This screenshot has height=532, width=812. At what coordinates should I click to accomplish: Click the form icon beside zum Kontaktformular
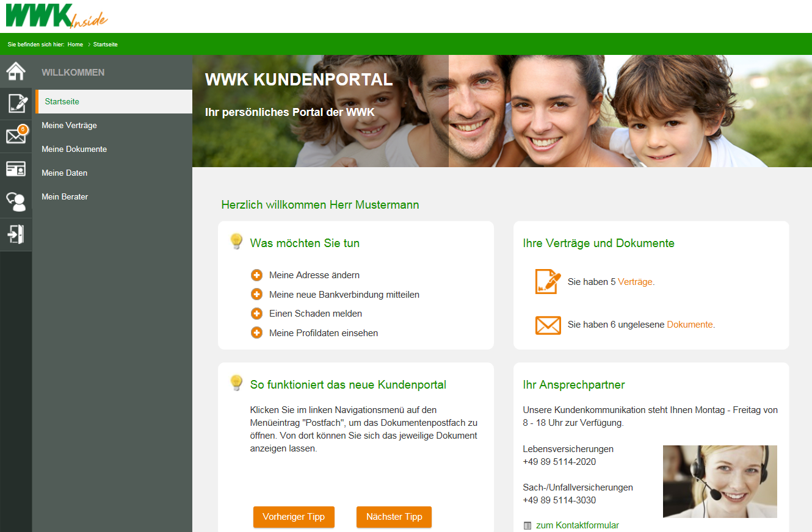pos(527,525)
